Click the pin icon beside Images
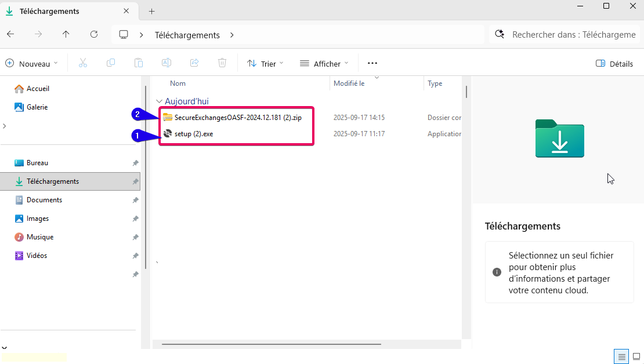644x364 pixels. (135, 219)
